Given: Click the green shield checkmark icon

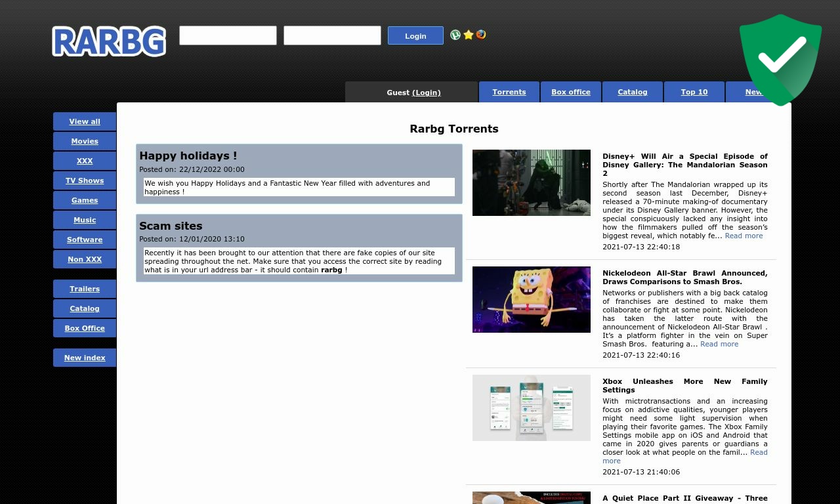Looking at the screenshot, I should click(x=780, y=60).
